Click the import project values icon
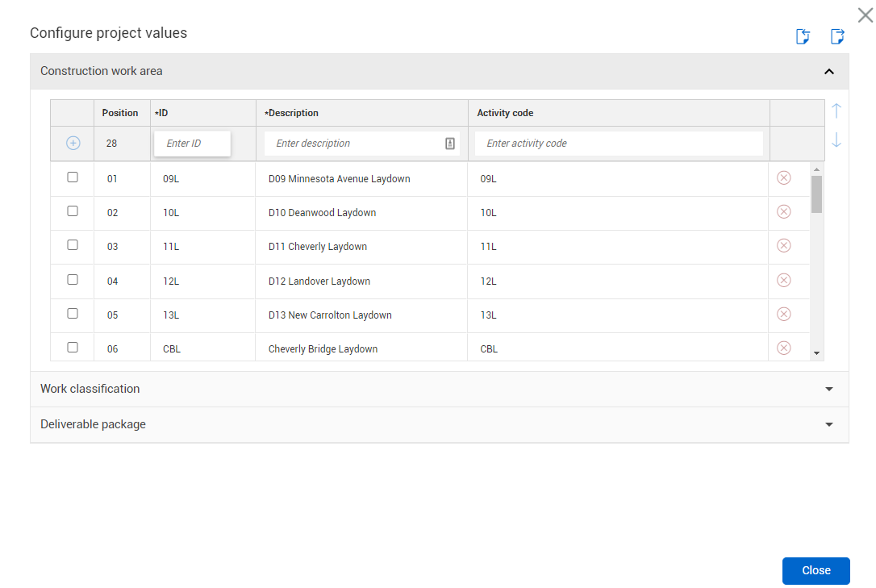 click(x=803, y=36)
